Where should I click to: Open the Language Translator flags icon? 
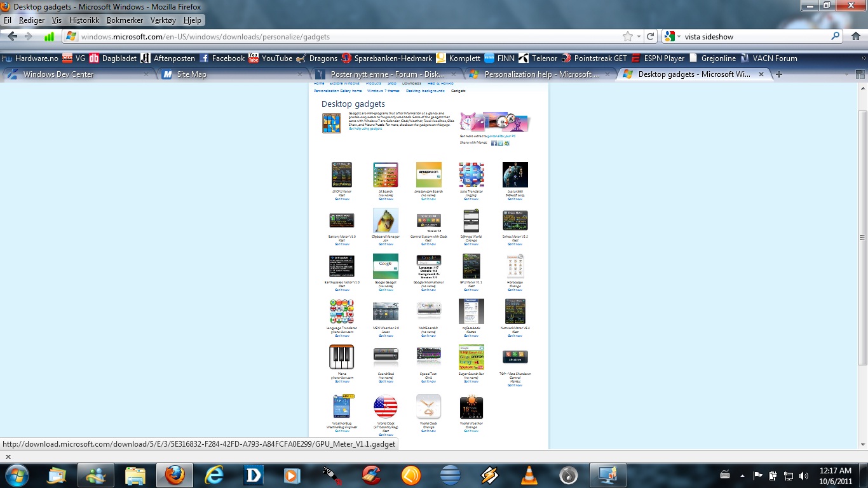(342, 311)
